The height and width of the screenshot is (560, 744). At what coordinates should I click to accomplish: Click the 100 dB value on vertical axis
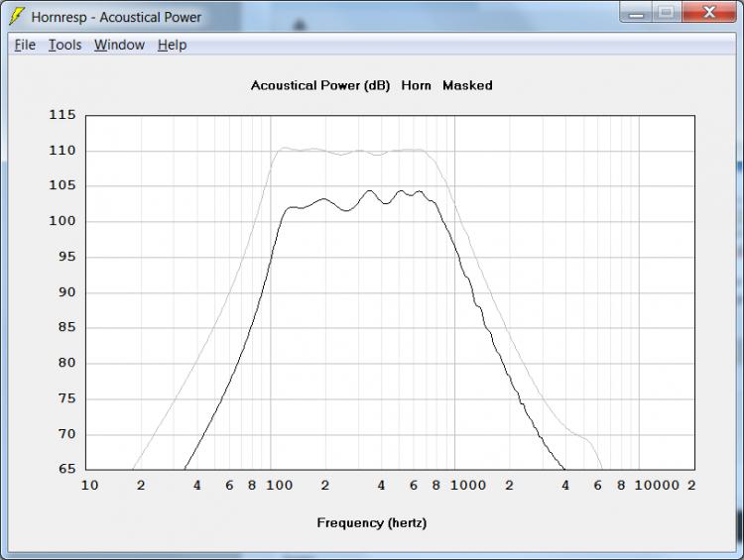click(x=62, y=221)
